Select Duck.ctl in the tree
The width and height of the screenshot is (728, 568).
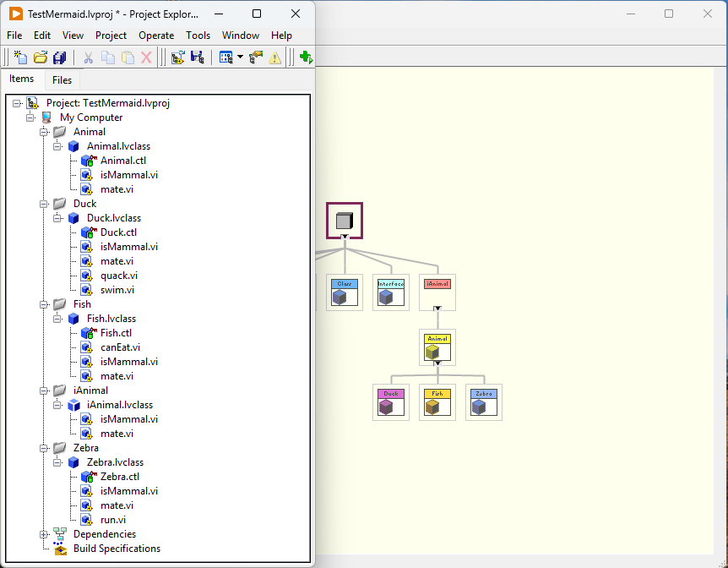tap(118, 232)
